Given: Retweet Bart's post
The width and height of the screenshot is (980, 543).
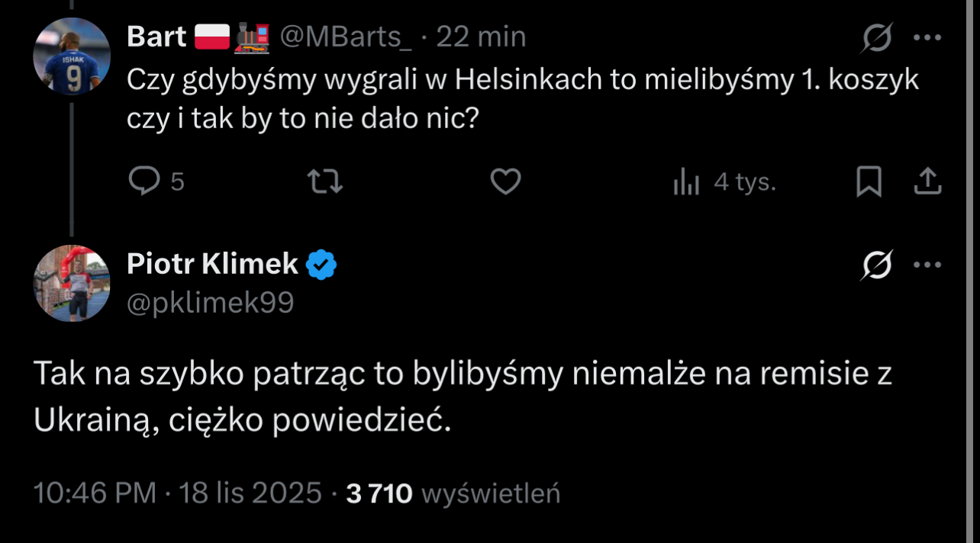Looking at the screenshot, I should click(324, 182).
